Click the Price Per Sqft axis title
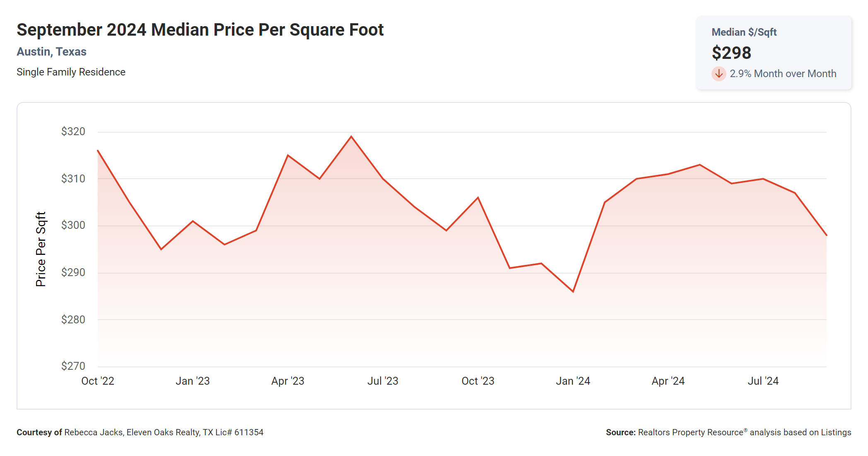The image size is (868, 456). click(x=41, y=249)
